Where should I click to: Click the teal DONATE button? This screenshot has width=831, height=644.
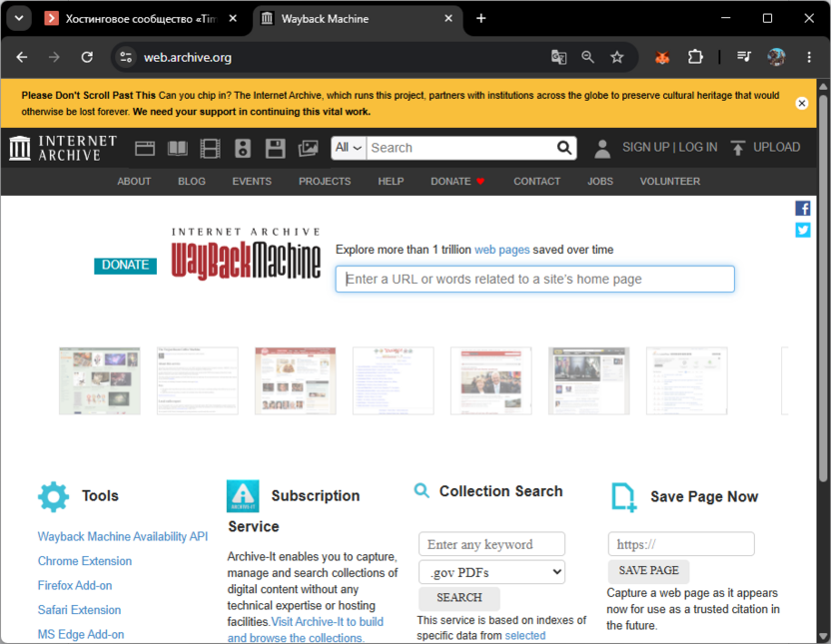pyautogui.click(x=125, y=266)
